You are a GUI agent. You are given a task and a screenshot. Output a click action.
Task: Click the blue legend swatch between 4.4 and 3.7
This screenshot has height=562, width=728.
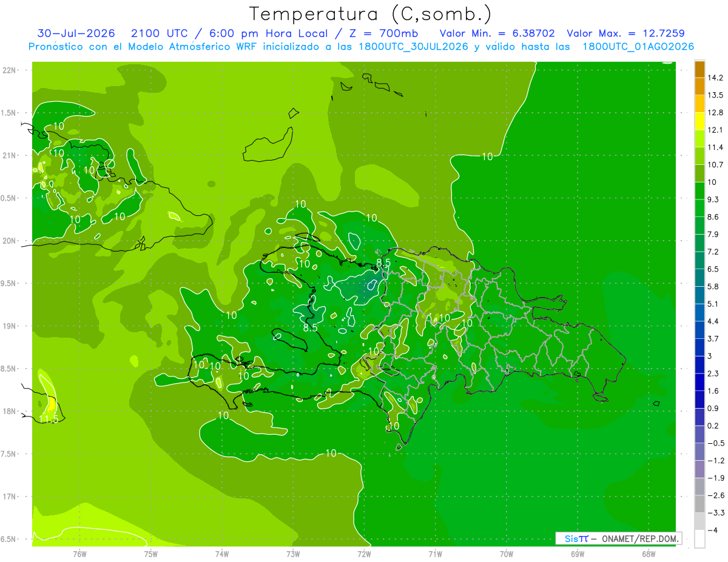(699, 330)
